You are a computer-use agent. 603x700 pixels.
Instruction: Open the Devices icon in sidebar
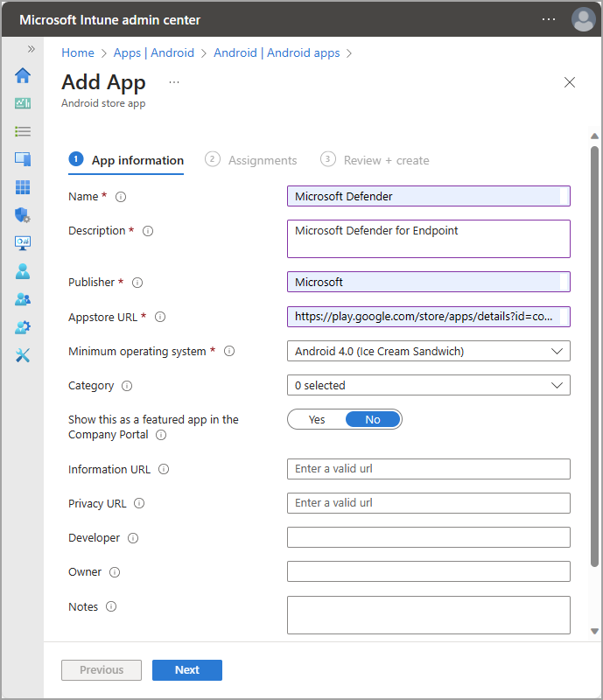(x=23, y=159)
